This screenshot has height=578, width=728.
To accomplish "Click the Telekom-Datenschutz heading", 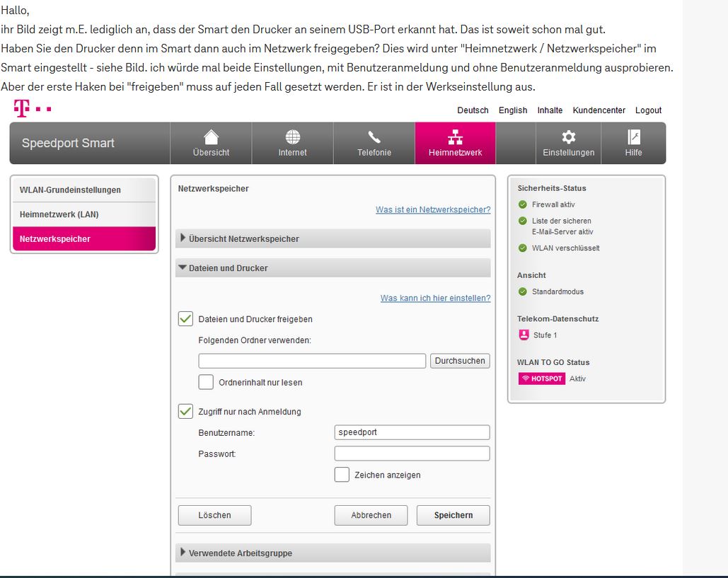I will tap(557, 319).
